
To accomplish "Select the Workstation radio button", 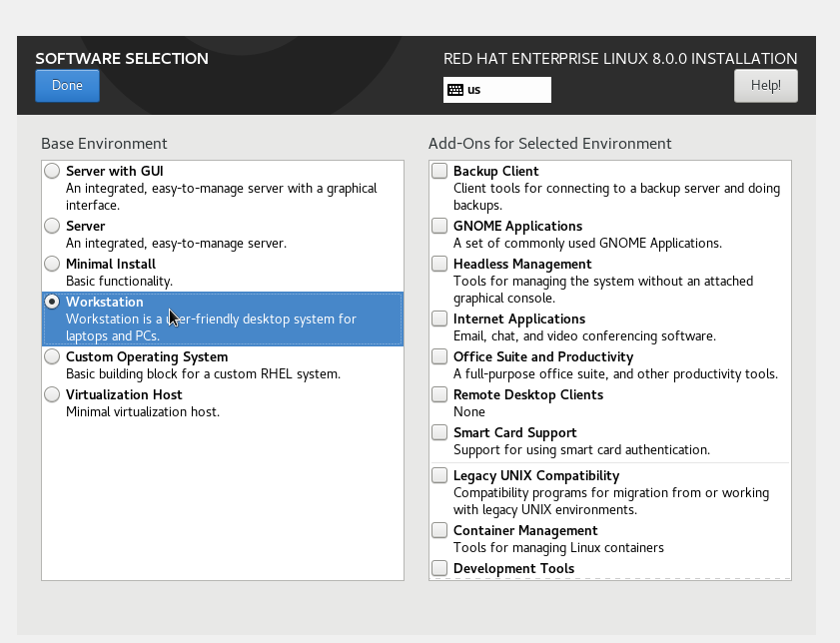I will [52, 303].
